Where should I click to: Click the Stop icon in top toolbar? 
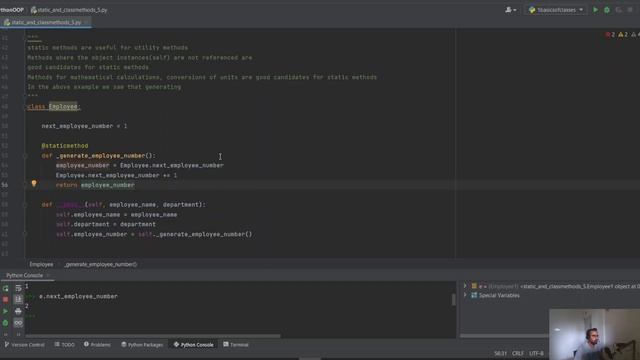click(x=630, y=10)
